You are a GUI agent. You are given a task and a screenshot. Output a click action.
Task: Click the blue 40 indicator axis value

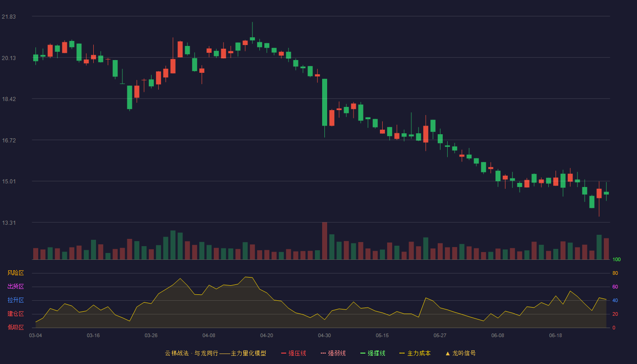[615, 300]
